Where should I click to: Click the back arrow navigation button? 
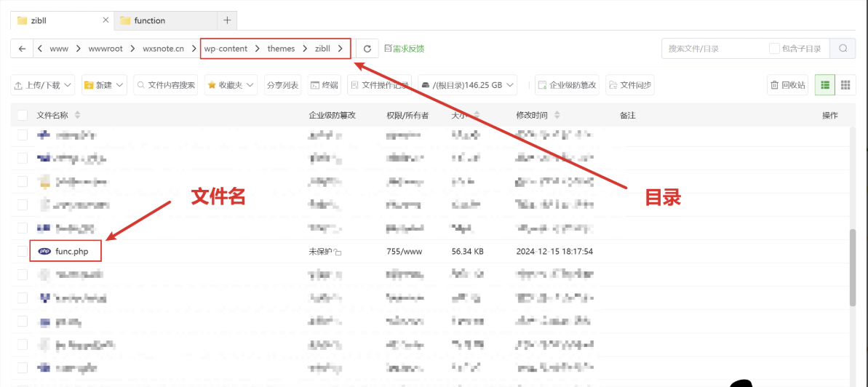[22, 49]
